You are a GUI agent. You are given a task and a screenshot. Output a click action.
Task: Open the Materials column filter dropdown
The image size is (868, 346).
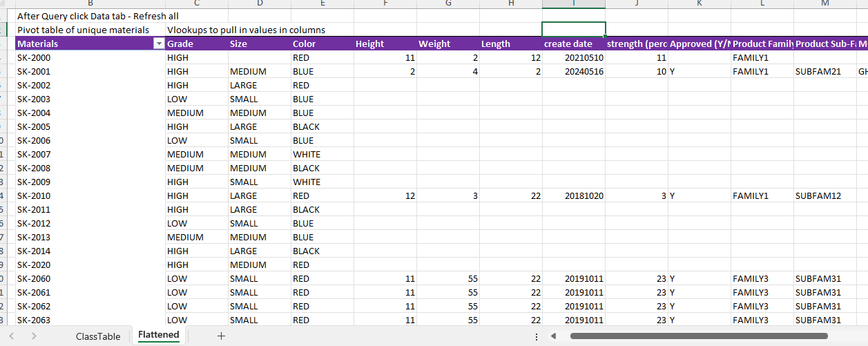[x=160, y=44]
